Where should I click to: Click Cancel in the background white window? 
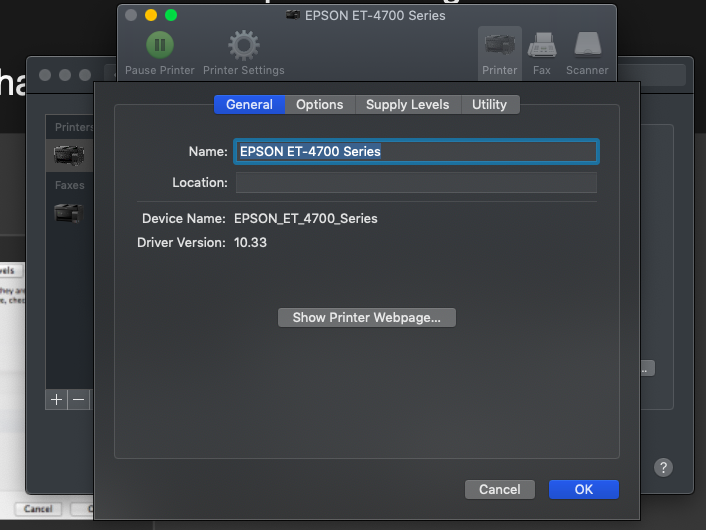[x=38, y=509]
